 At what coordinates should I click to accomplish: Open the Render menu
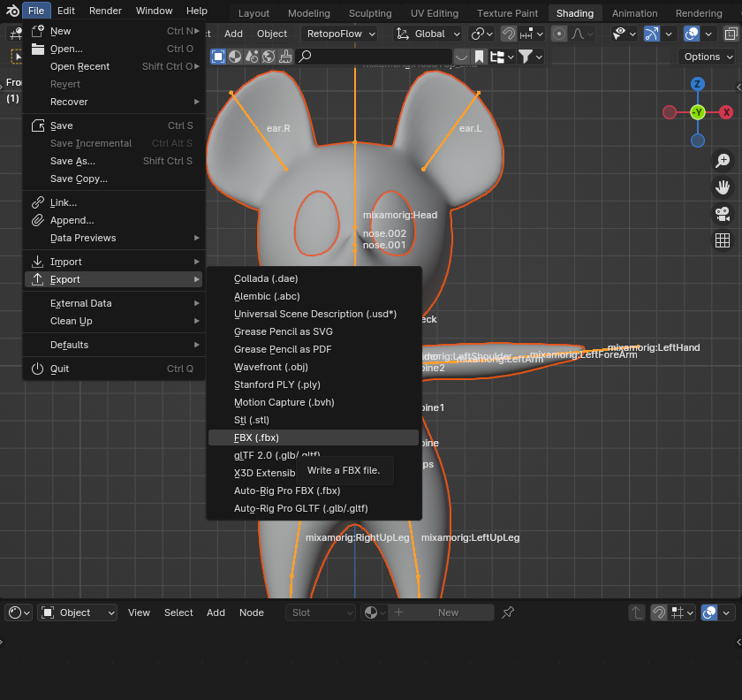(x=105, y=11)
